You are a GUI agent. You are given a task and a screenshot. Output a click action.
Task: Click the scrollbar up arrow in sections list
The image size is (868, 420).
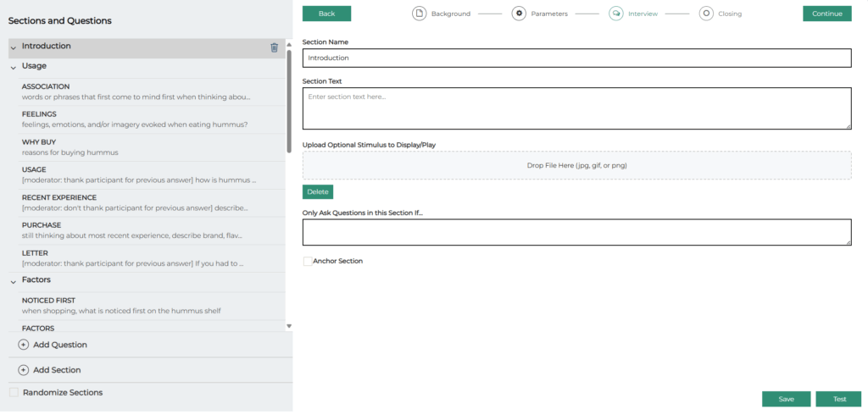[289, 44]
